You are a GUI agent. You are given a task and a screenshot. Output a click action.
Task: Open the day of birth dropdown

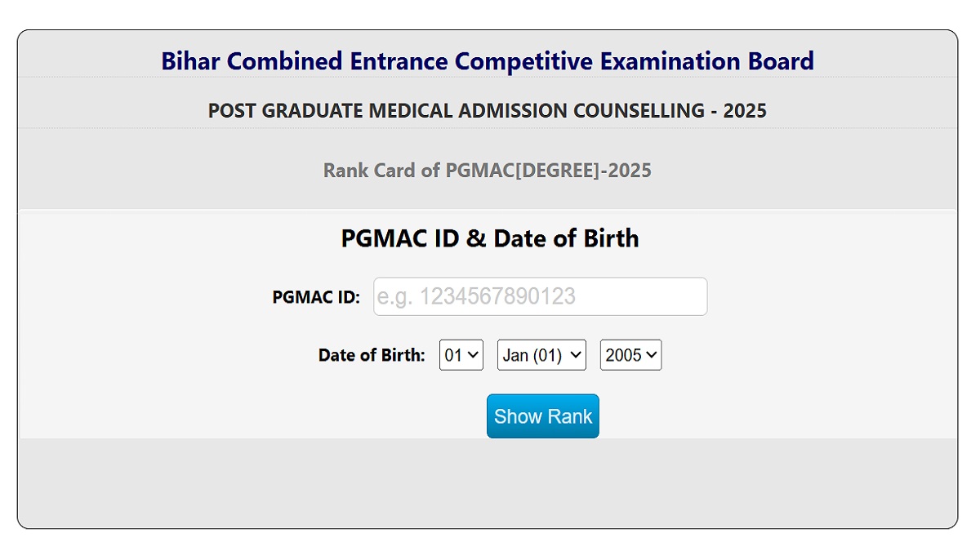click(x=461, y=354)
